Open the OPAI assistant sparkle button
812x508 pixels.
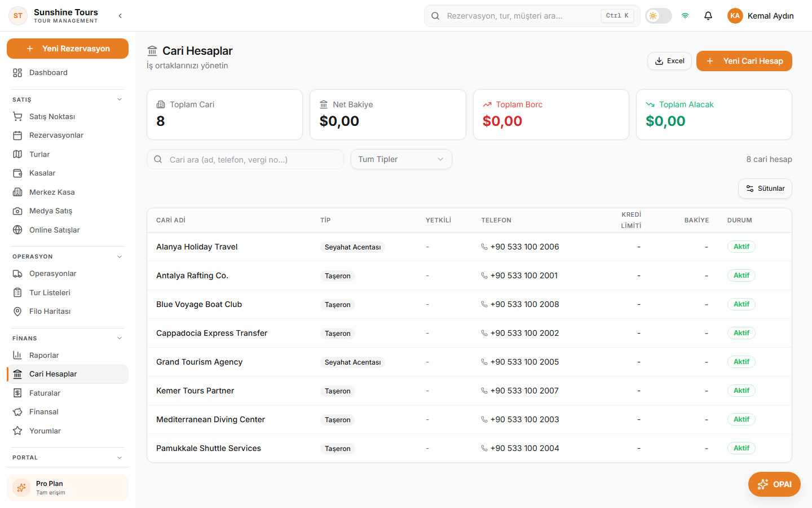(774, 484)
